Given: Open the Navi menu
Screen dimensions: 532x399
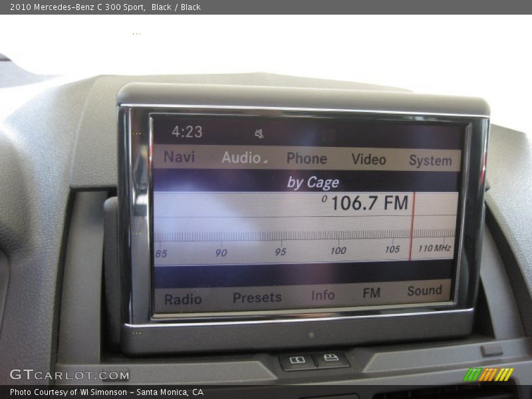Looking at the screenshot, I should point(179,157).
